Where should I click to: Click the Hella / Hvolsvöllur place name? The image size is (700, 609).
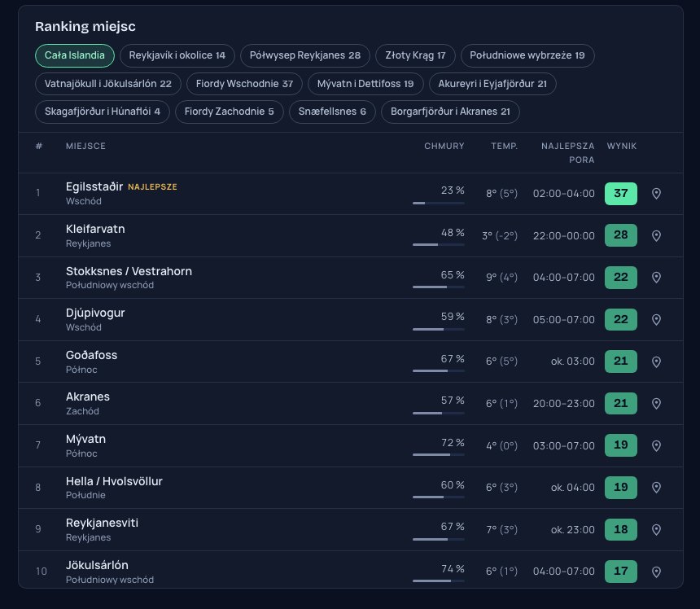point(114,481)
